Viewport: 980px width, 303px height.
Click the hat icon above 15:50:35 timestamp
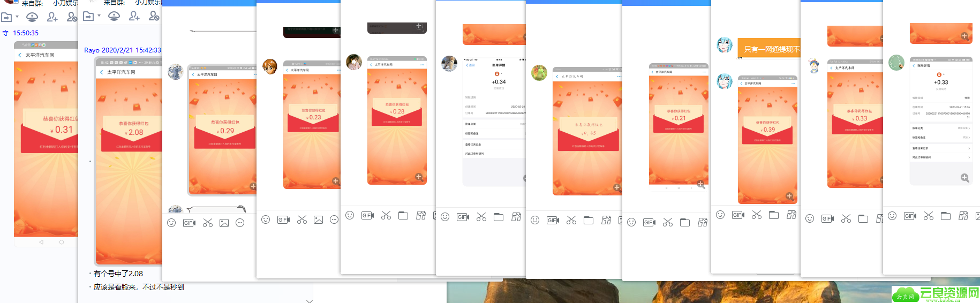tap(32, 17)
